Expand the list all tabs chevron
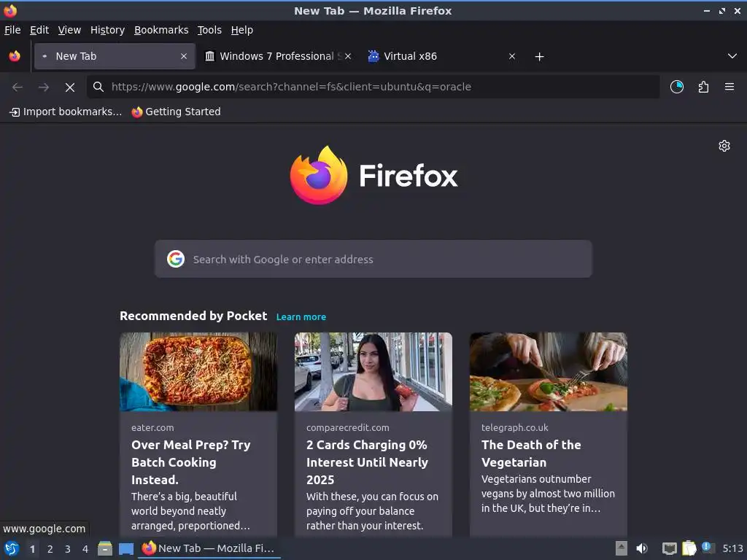The width and height of the screenshot is (747, 560). [x=732, y=56]
